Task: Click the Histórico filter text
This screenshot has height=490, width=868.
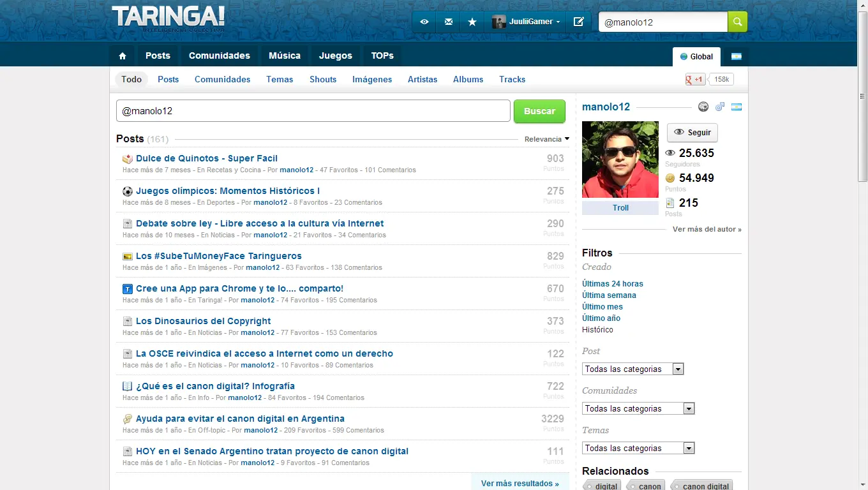Action: click(x=597, y=330)
